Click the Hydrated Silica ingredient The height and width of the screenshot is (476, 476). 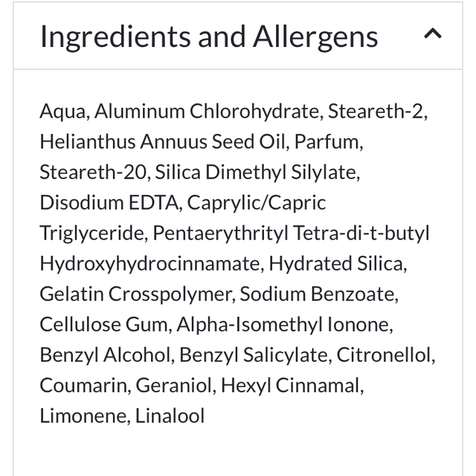[337, 263]
